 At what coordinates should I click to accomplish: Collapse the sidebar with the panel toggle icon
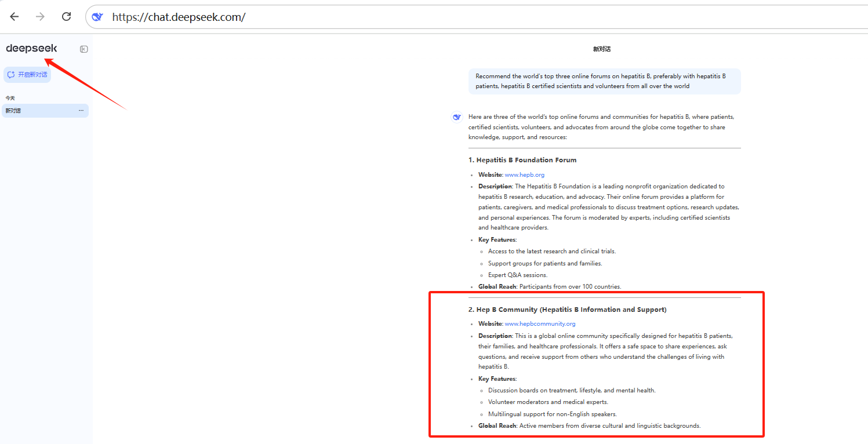tap(84, 49)
